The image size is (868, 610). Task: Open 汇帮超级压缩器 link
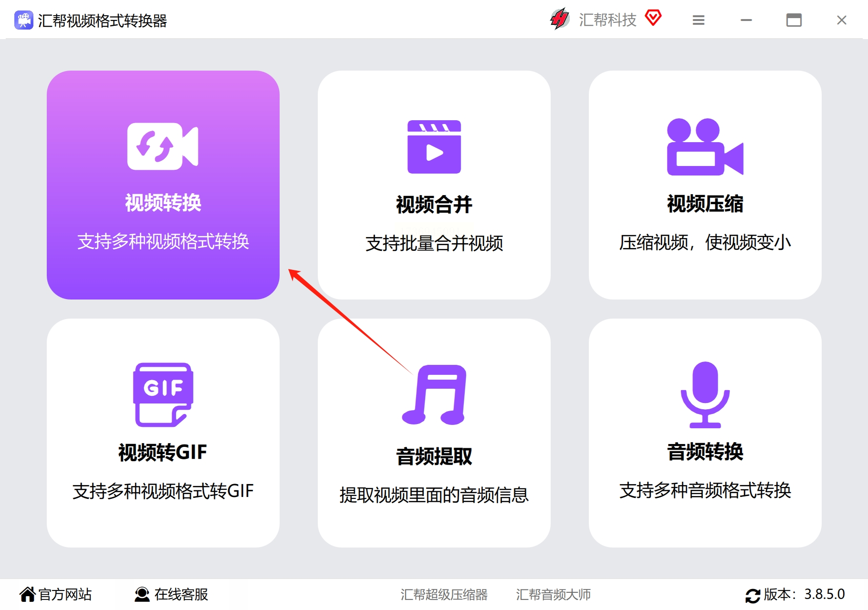[x=444, y=594]
